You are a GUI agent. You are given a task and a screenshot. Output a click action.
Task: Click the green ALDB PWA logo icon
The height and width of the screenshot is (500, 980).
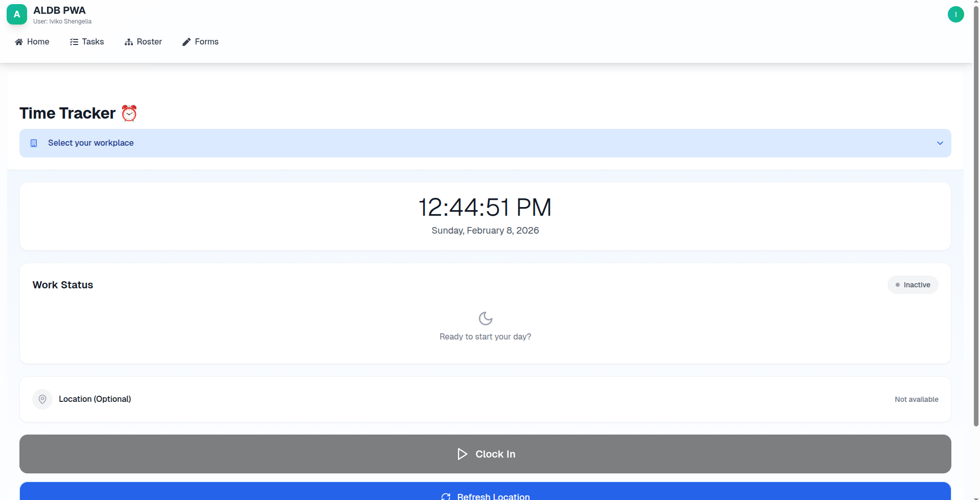(x=17, y=14)
